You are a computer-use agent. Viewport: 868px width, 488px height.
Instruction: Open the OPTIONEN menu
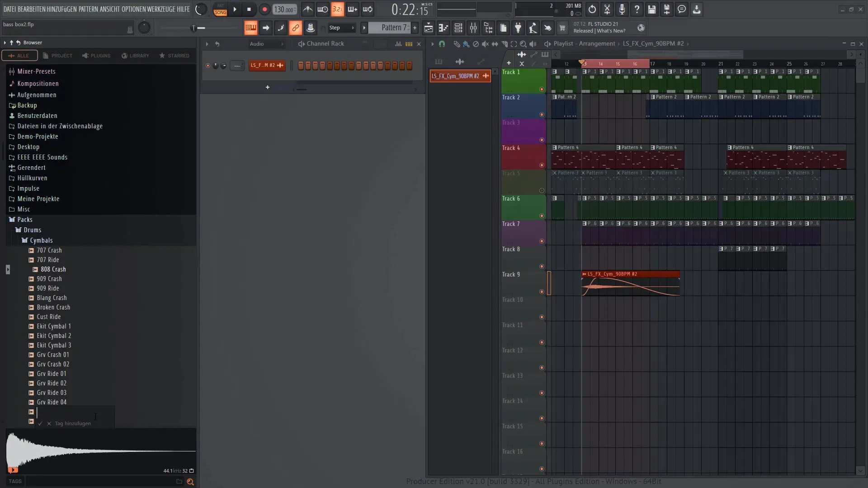(x=133, y=9)
